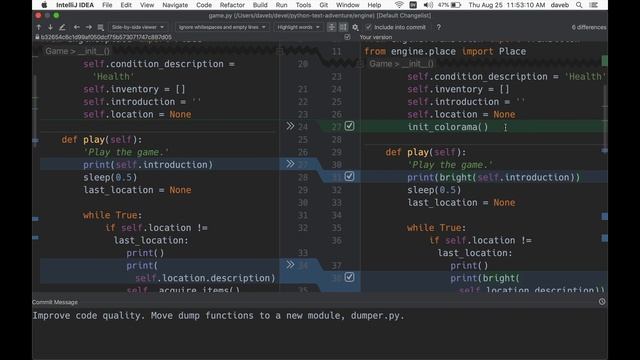Image resolution: width=640 pixels, height=360 pixels.
Task: Open the Window menu
Action: (x=348, y=5)
